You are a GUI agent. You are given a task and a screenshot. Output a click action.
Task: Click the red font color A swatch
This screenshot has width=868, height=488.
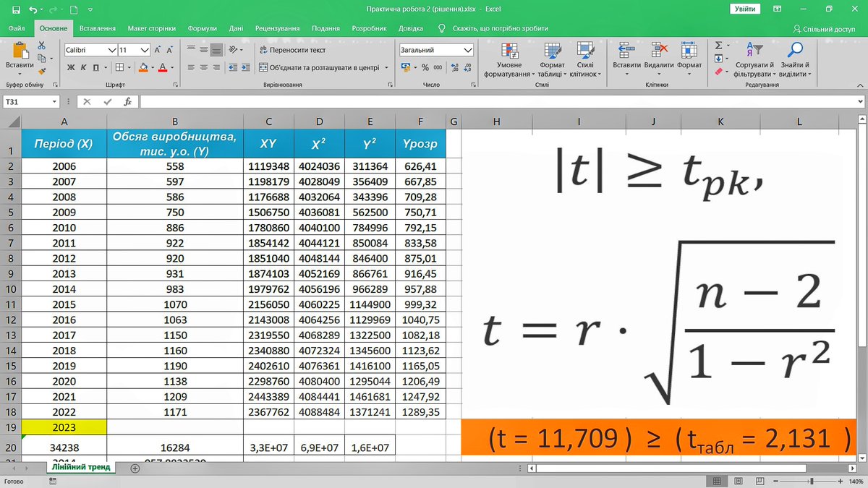point(162,67)
